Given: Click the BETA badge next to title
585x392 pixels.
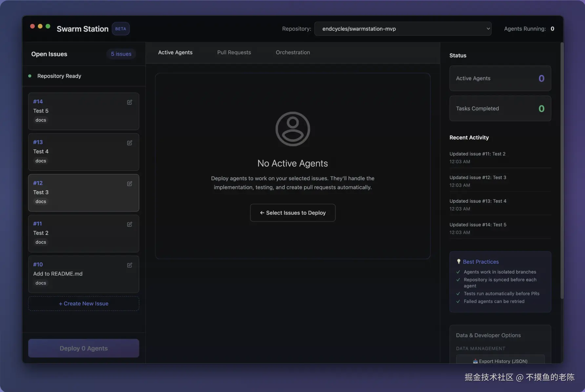Looking at the screenshot, I should [121, 29].
